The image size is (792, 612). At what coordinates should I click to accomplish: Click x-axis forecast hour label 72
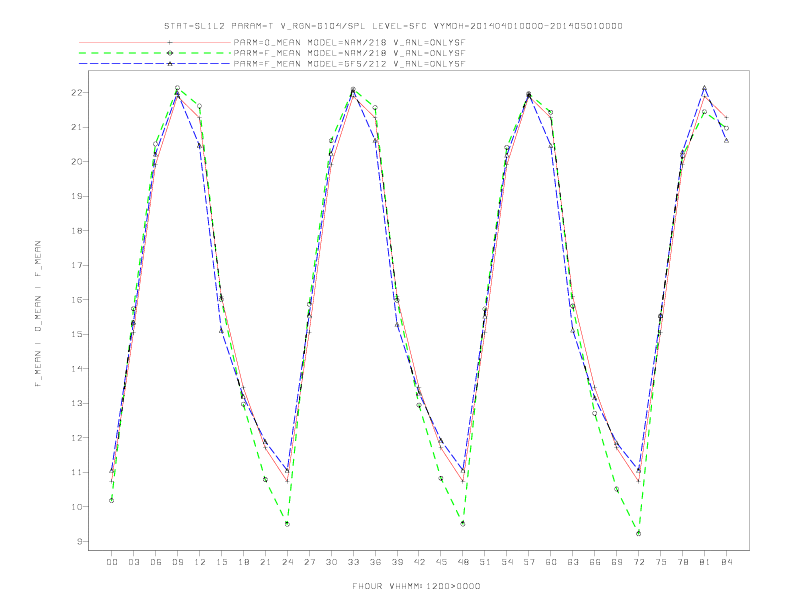coord(639,562)
